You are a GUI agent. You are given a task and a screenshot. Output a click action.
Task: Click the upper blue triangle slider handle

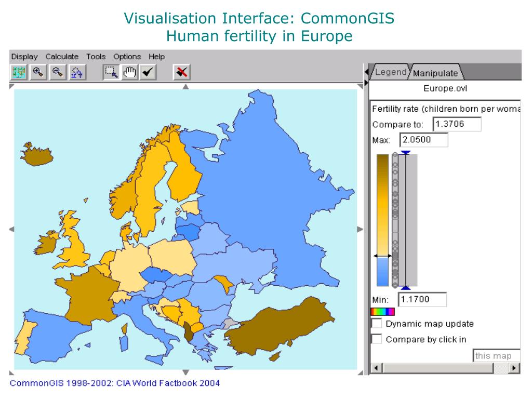coord(405,153)
